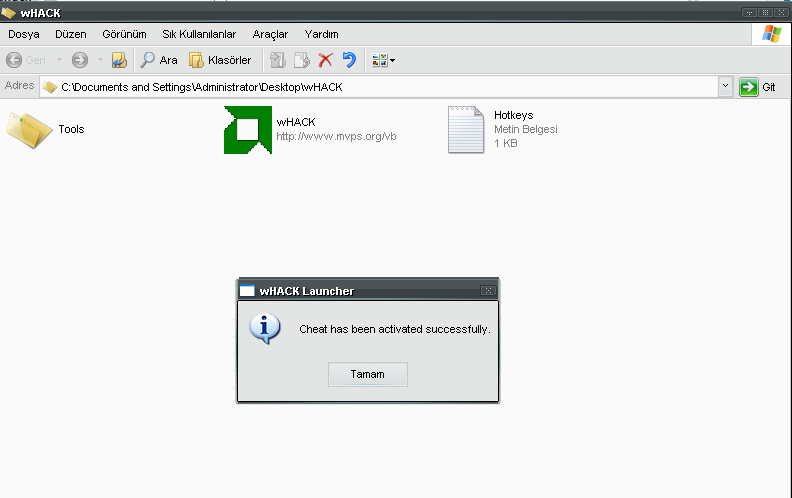Open the Araçlar menu
Screen dimensions: 792x498
[270, 34]
